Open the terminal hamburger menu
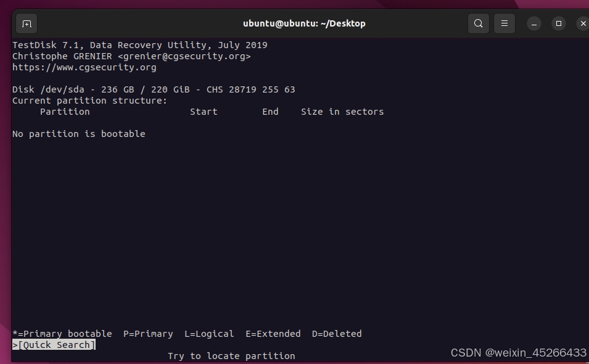 coord(504,23)
